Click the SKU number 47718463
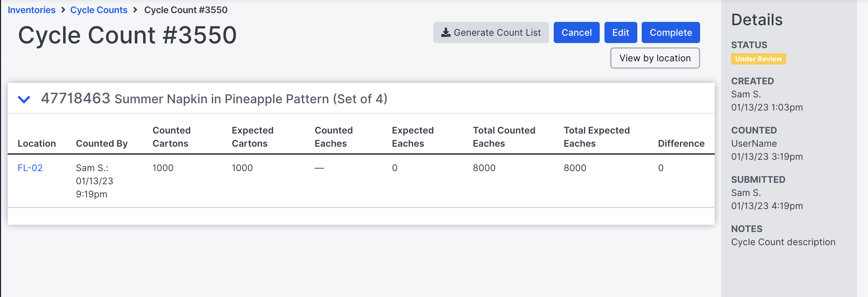 click(x=76, y=98)
